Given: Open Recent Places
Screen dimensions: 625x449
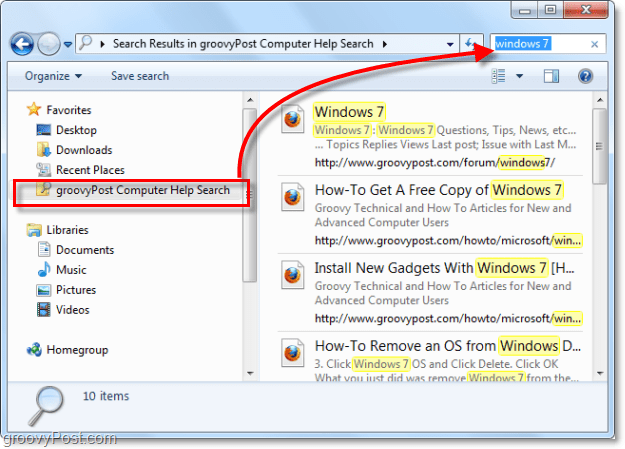Looking at the screenshot, I should pyautogui.click(x=90, y=170).
